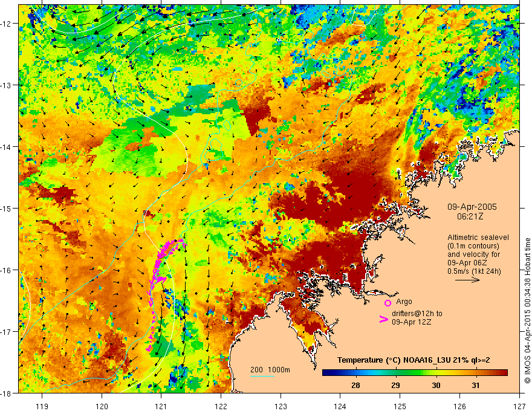Click the temperature color scale bar
The height and width of the screenshot is (411, 532).
pos(415,372)
